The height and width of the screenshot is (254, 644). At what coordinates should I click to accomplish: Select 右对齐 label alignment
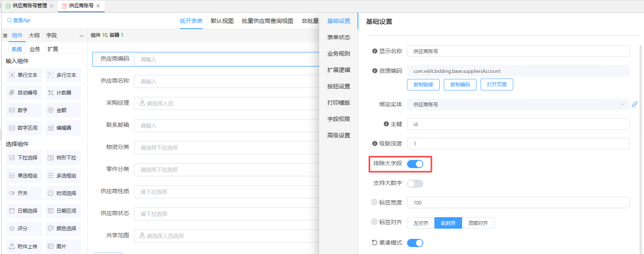coord(448,223)
